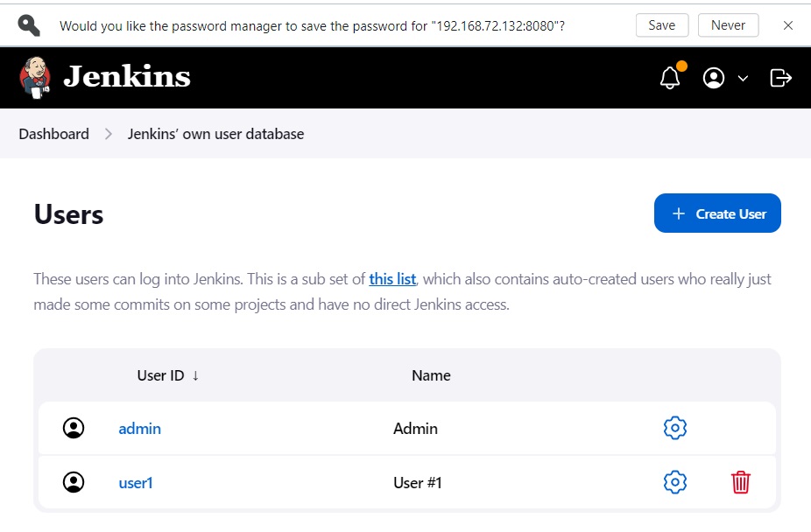The height and width of the screenshot is (532, 811).
Task: Click the Users page heading
Action: pyautogui.click(x=69, y=214)
